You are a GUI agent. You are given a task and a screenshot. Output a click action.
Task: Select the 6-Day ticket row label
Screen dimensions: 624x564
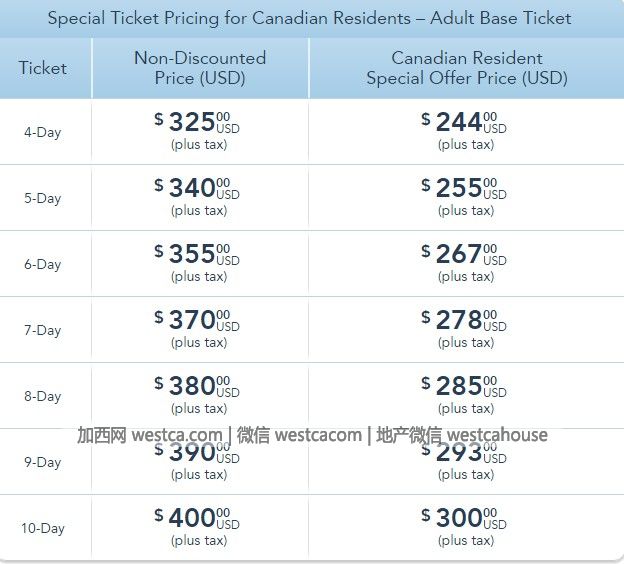[x=43, y=264]
